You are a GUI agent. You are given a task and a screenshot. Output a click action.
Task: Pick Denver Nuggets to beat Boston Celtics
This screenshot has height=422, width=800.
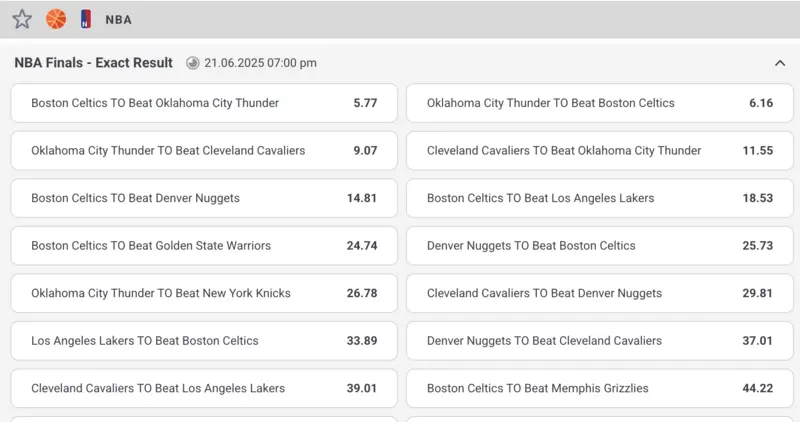pos(600,246)
